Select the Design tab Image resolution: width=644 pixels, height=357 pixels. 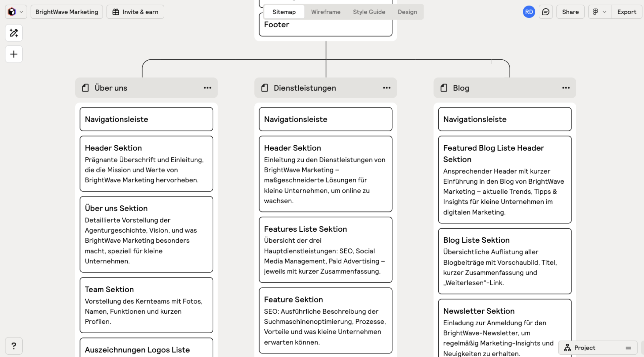[407, 12]
